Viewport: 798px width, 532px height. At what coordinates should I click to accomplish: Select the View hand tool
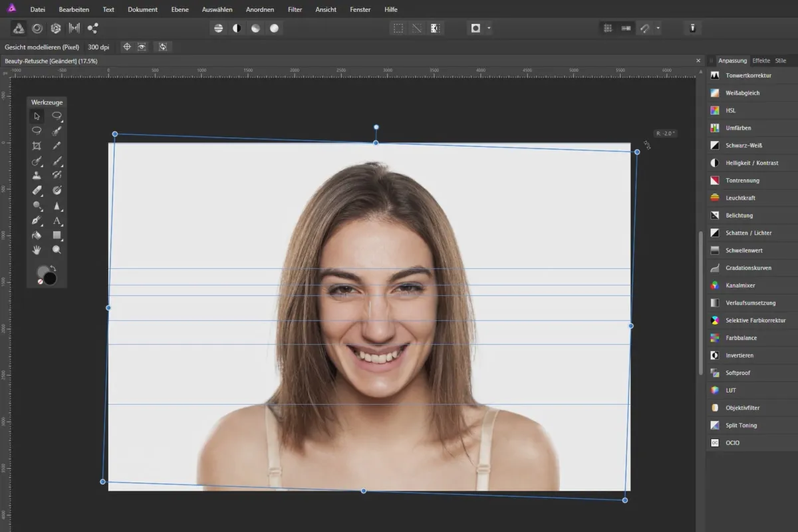click(x=37, y=250)
